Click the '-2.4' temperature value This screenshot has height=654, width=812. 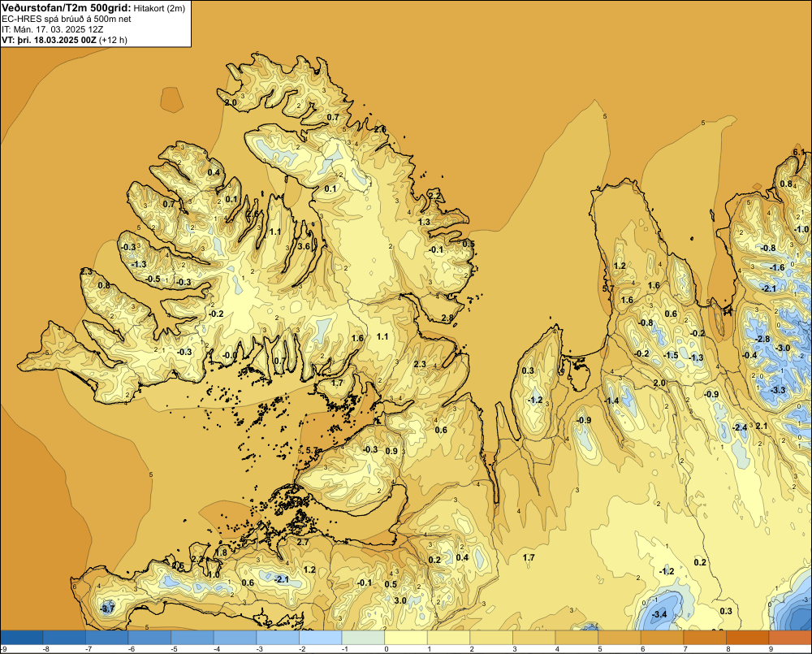740,427
